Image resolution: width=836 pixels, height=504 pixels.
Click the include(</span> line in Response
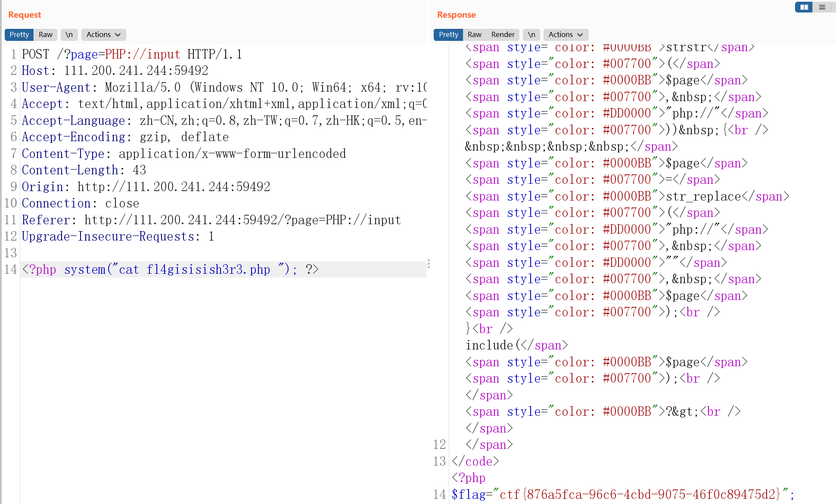(516, 345)
